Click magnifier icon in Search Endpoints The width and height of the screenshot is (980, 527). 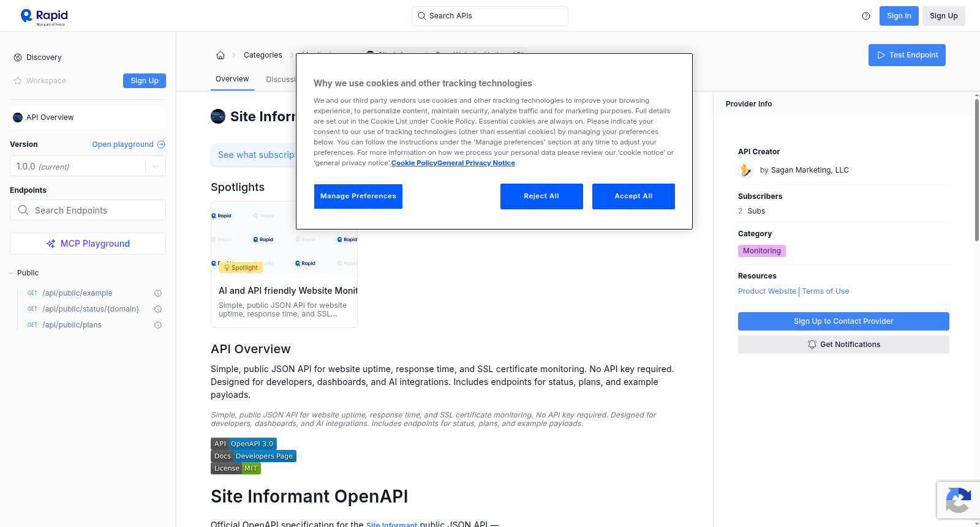click(x=23, y=210)
